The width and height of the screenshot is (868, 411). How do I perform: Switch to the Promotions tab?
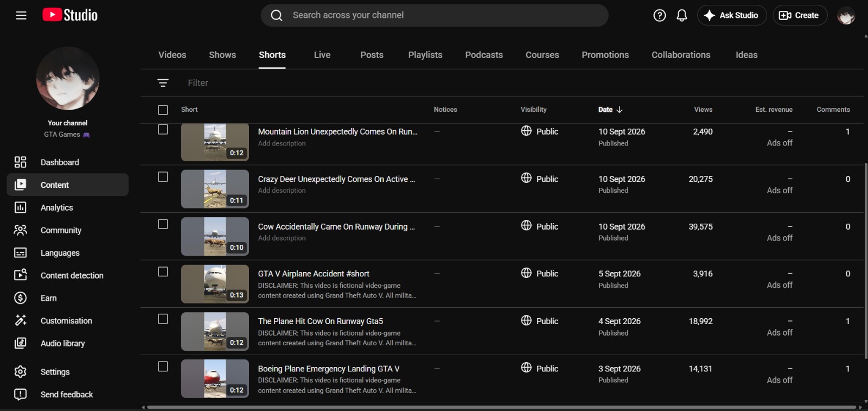[605, 55]
